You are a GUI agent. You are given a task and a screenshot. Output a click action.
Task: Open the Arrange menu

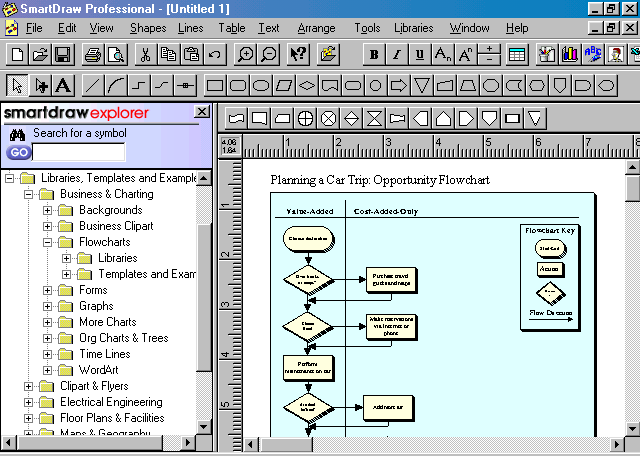(x=316, y=28)
